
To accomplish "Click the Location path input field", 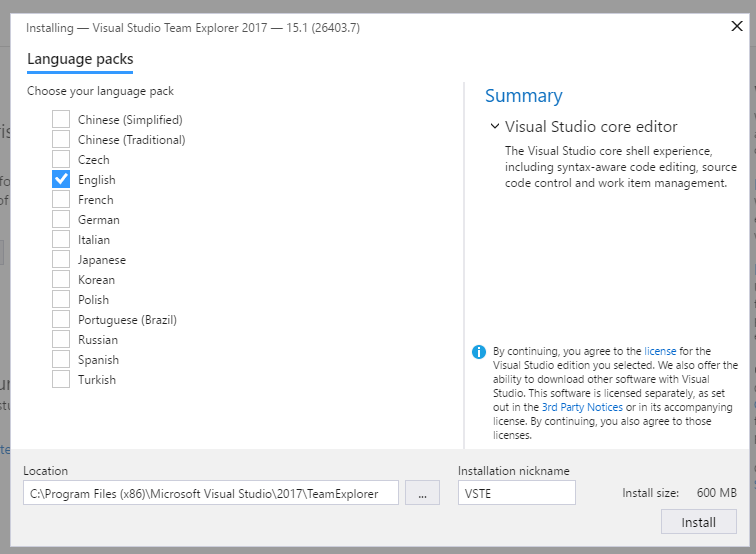I will [211, 493].
